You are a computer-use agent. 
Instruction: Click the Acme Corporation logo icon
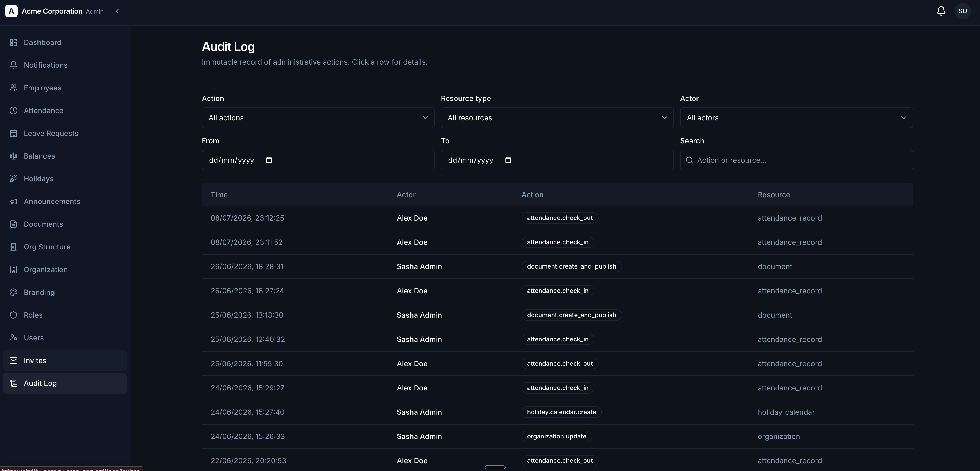(x=11, y=11)
